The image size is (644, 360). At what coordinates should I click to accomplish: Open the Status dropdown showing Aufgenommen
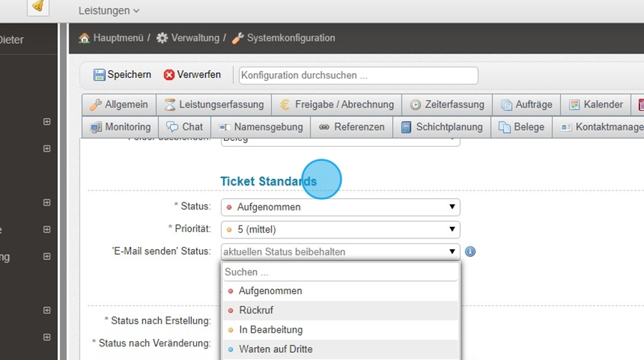click(340, 208)
